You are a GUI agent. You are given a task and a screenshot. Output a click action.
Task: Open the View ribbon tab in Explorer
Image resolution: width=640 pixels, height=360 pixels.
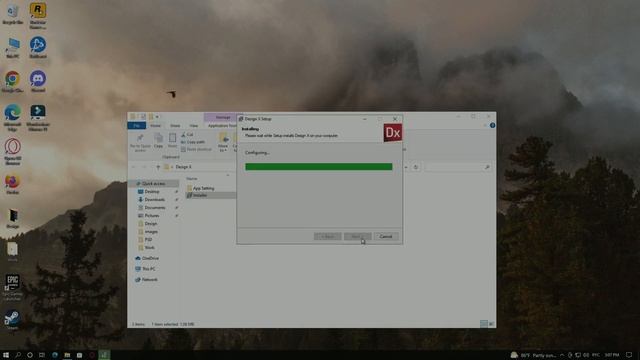pos(193,126)
